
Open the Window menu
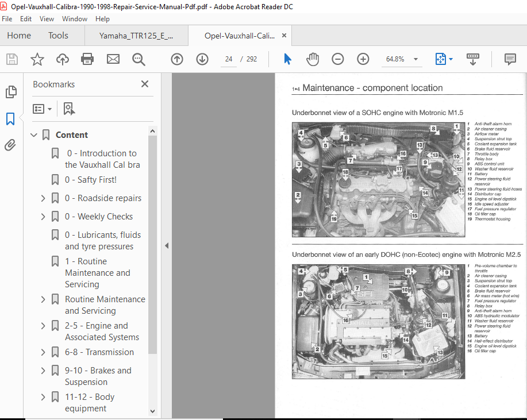click(x=75, y=19)
